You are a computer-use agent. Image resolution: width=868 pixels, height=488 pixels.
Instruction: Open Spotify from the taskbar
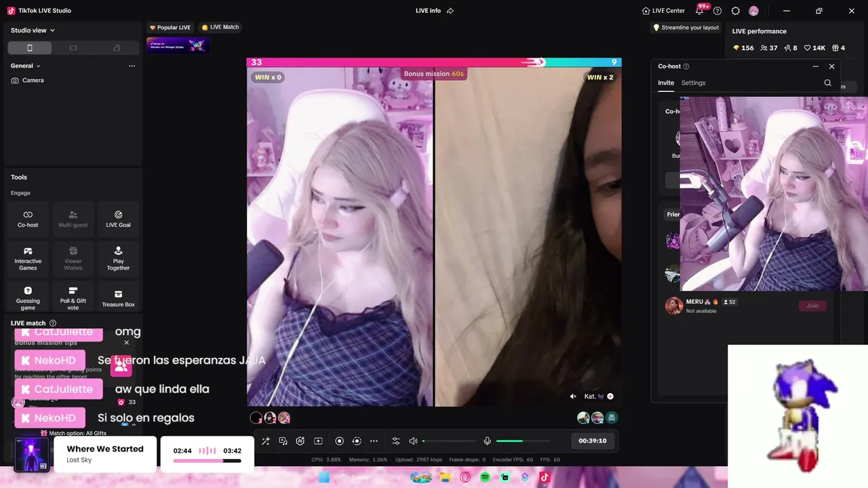click(485, 477)
